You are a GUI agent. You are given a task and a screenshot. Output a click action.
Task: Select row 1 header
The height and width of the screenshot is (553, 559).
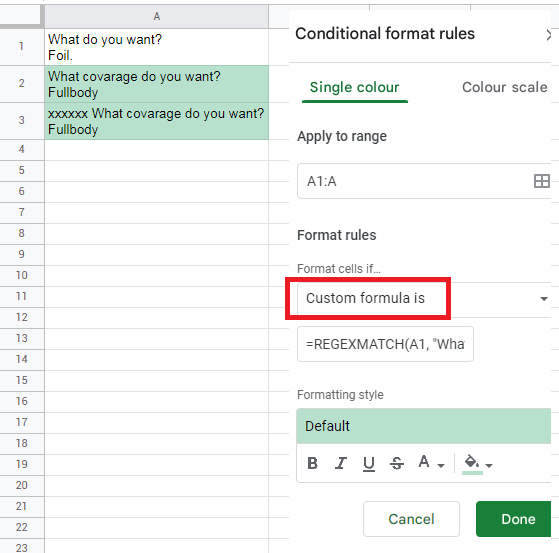pos(21,47)
